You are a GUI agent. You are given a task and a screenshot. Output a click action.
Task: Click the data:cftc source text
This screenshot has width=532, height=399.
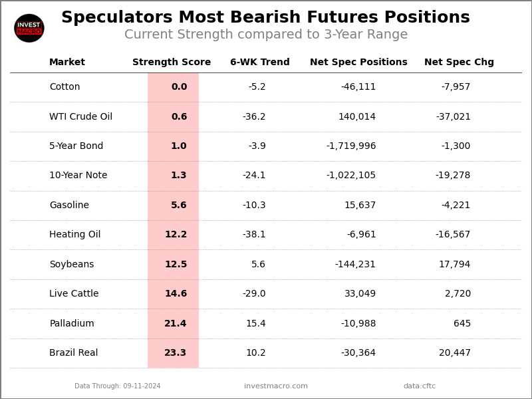tap(420, 386)
